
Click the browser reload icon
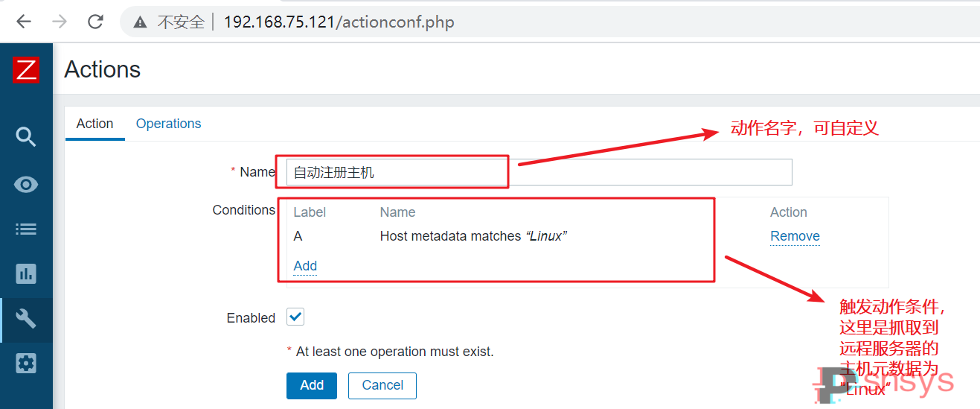point(95,22)
